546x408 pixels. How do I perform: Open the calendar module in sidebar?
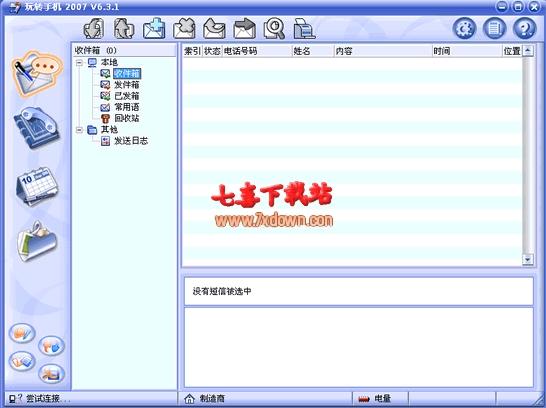point(37,186)
